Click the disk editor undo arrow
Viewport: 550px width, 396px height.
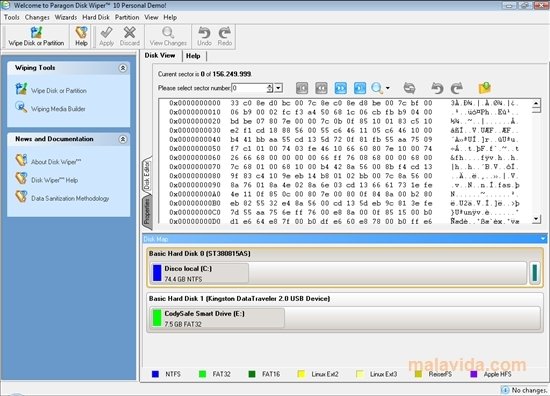pos(437,88)
